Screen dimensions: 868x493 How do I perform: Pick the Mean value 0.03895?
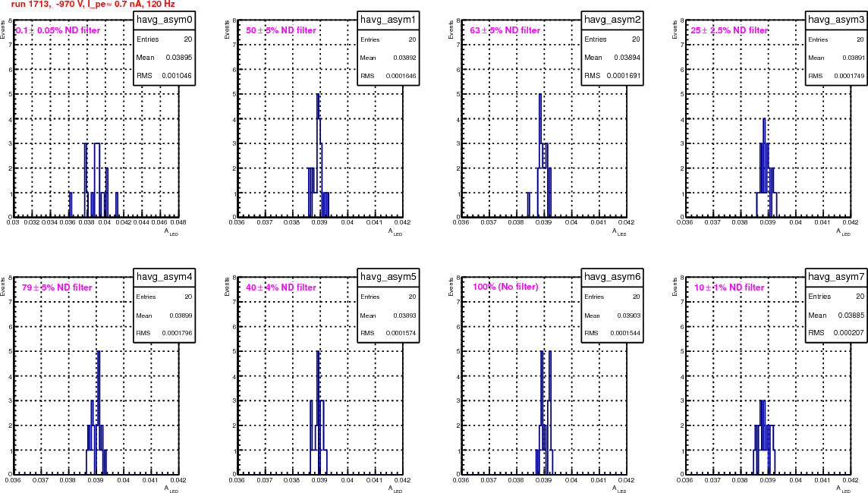[179, 58]
